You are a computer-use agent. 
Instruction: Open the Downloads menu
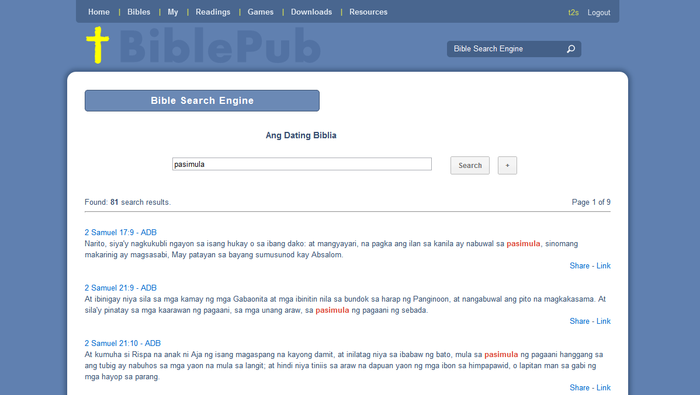[312, 12]
